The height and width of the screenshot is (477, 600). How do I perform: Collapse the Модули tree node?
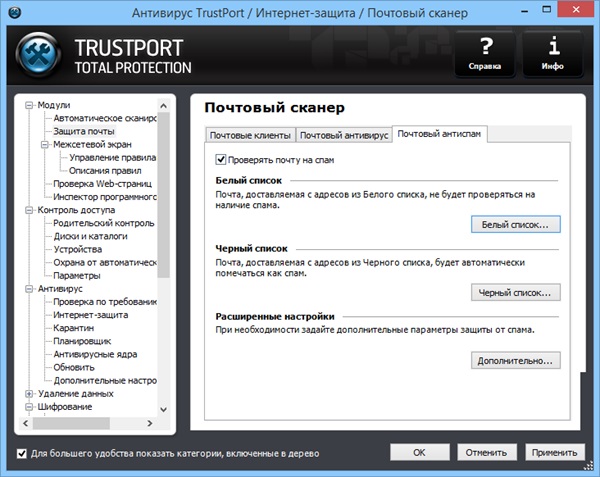[29, 105]
